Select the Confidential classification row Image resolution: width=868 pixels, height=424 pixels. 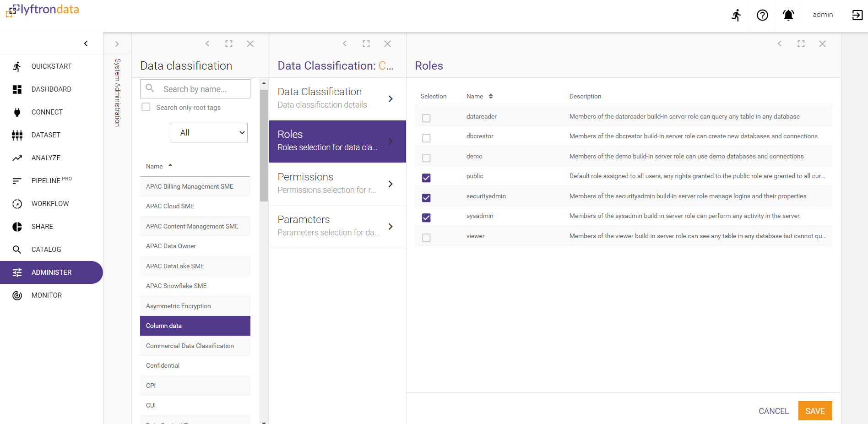coord(195,365)
